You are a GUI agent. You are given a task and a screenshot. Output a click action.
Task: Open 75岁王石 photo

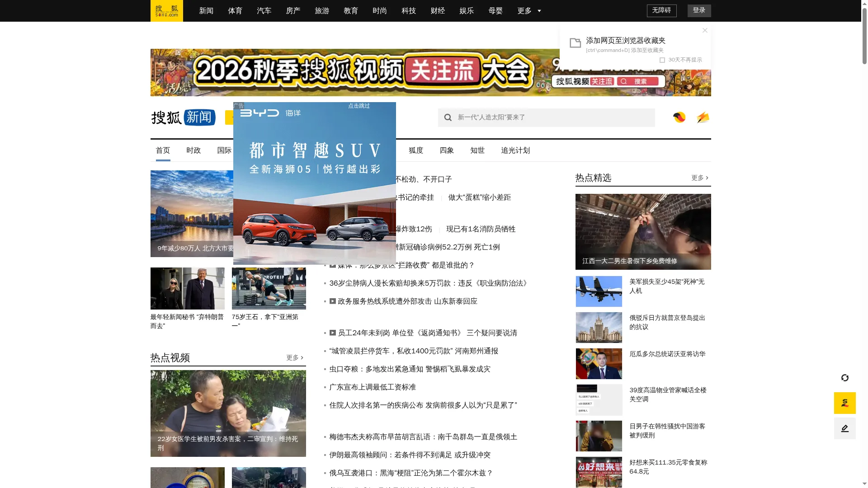[269, 288]
